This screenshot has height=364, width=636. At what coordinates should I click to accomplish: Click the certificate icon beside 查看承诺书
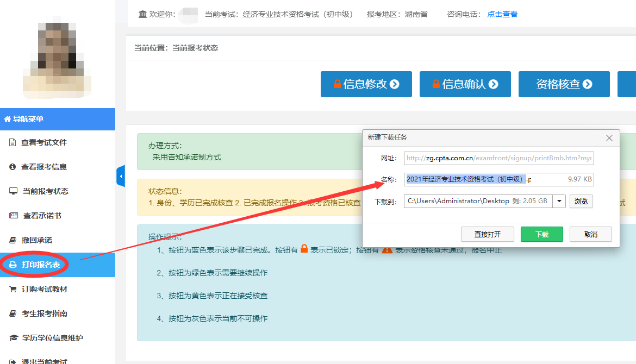13,216
